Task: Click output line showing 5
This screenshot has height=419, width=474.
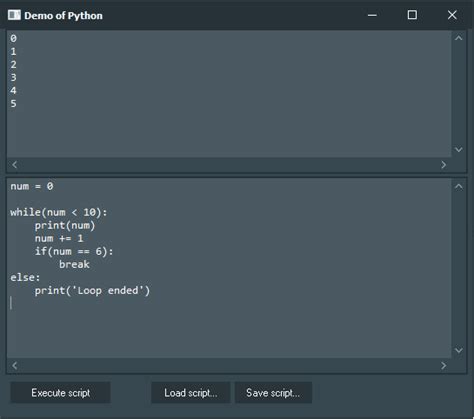Action: 13,104
